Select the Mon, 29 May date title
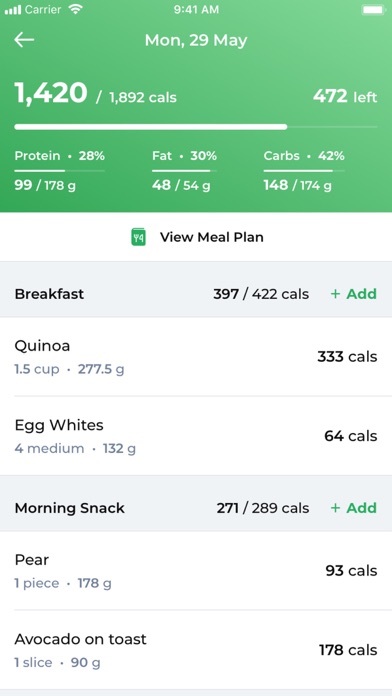 196,40
